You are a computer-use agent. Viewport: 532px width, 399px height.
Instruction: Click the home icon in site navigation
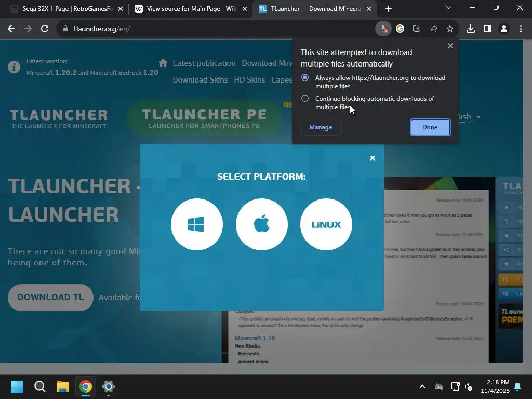pyautogui.click(x=163, y=63)
